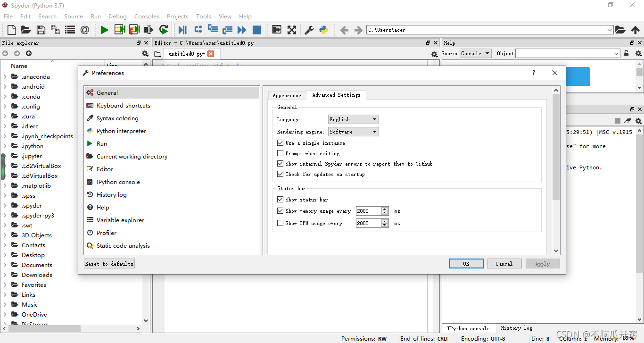Viewport: 644px width, 343px height.
Task: Open the Projects menu
Action: point(178,16)
